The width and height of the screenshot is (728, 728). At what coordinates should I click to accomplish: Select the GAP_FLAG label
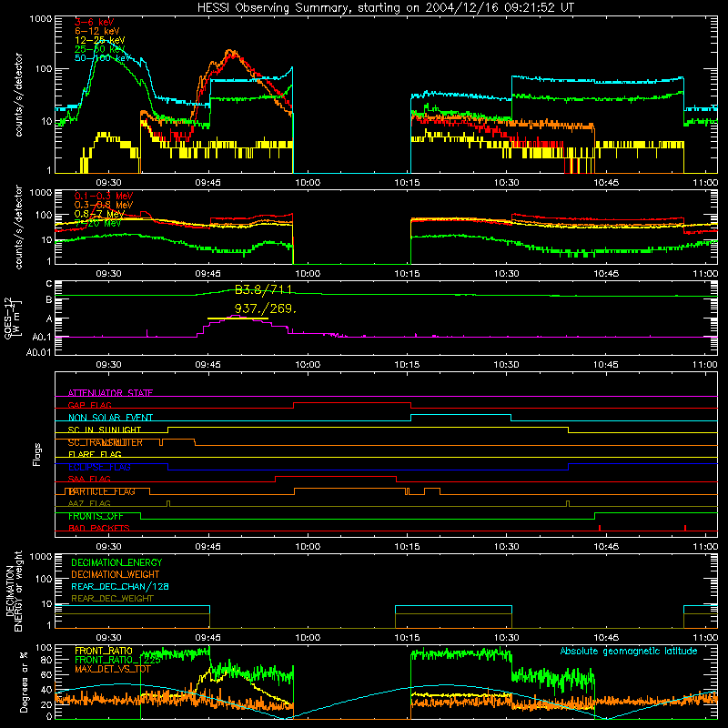coord(90,405)
